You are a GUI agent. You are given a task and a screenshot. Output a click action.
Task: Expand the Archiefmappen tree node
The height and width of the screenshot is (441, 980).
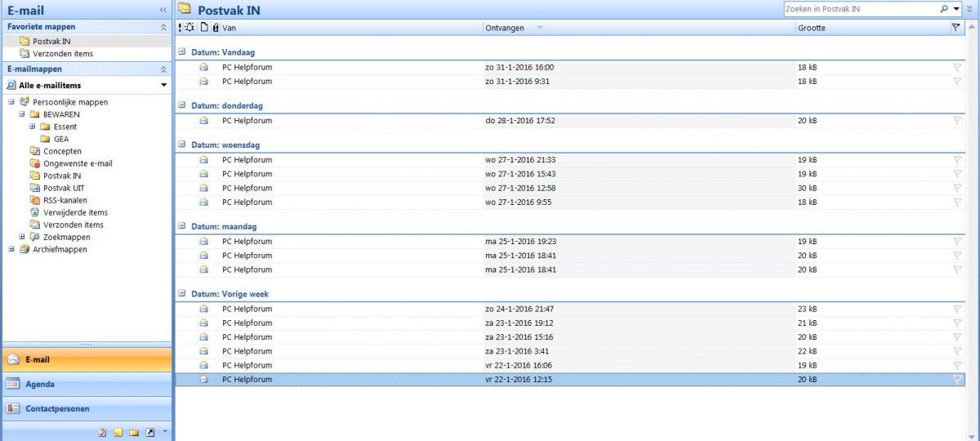point(11,249)
